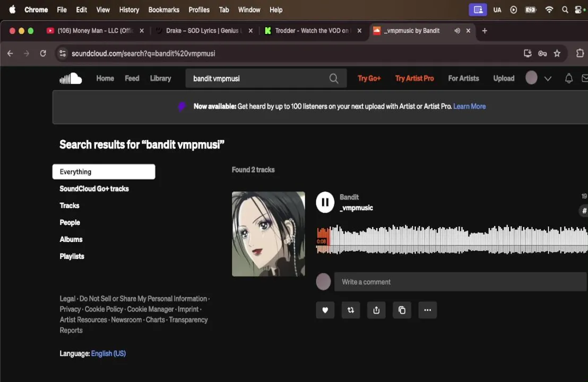Pause the Bandit track playback
The width and height of the screenshot is (588, 382).
coord(325,203)
